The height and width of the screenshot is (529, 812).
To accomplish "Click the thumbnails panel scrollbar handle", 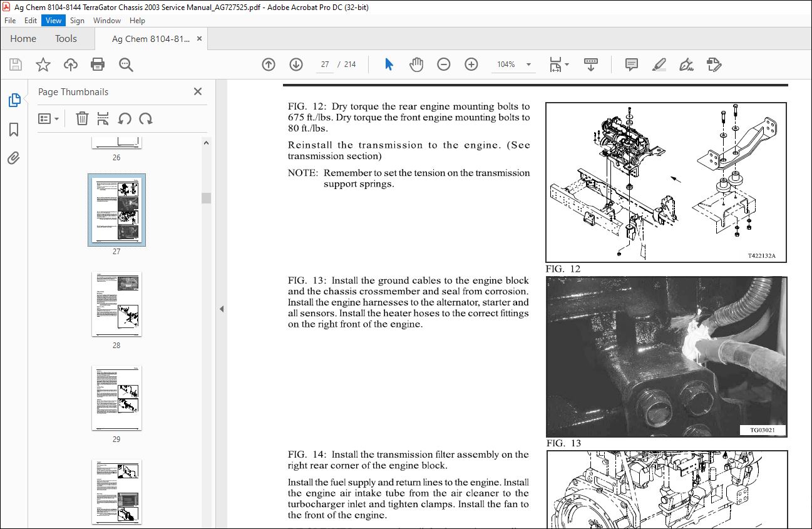I will point(206,198).
